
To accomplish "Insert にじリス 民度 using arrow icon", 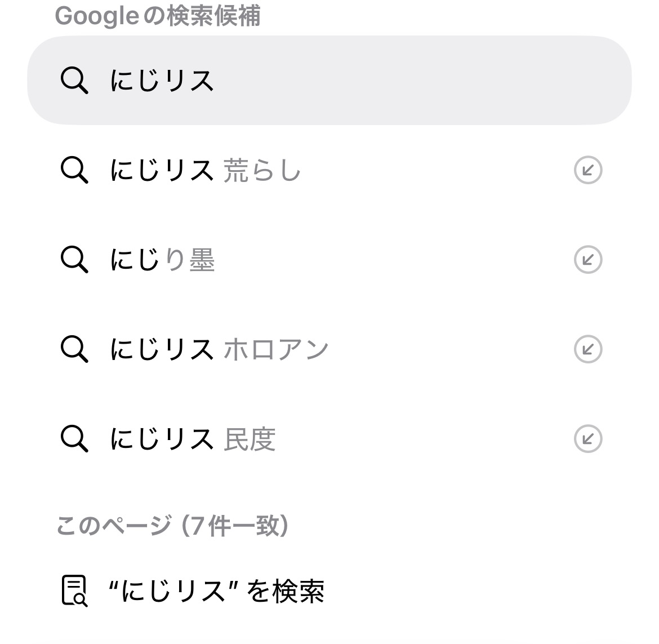I will click(587, 439).
